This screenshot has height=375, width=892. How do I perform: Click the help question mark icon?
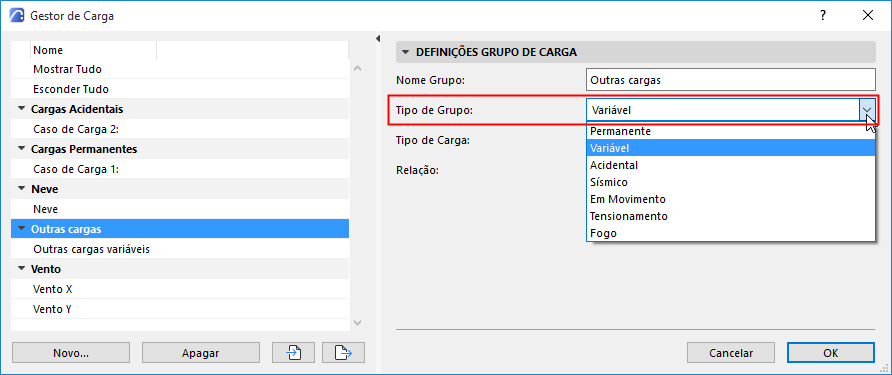coord(823,16)
